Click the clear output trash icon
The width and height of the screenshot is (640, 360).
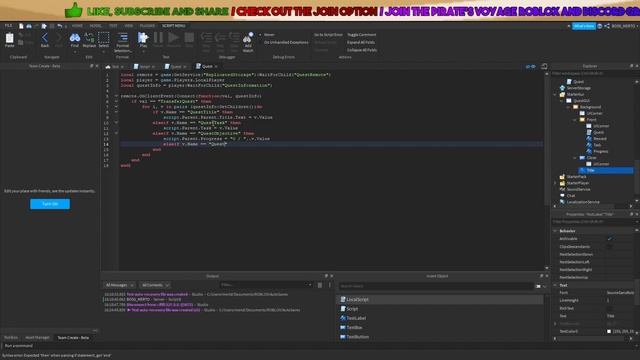(320, 285)
